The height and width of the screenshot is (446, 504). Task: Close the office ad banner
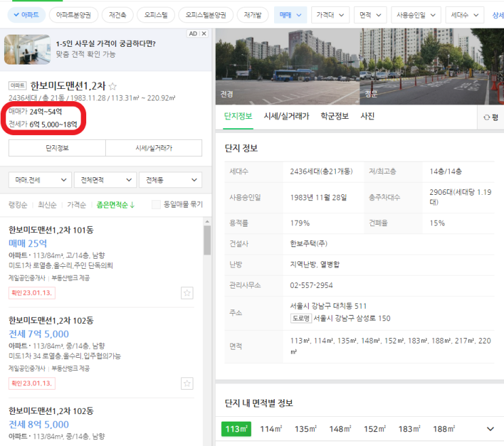(x=204, y=33)
